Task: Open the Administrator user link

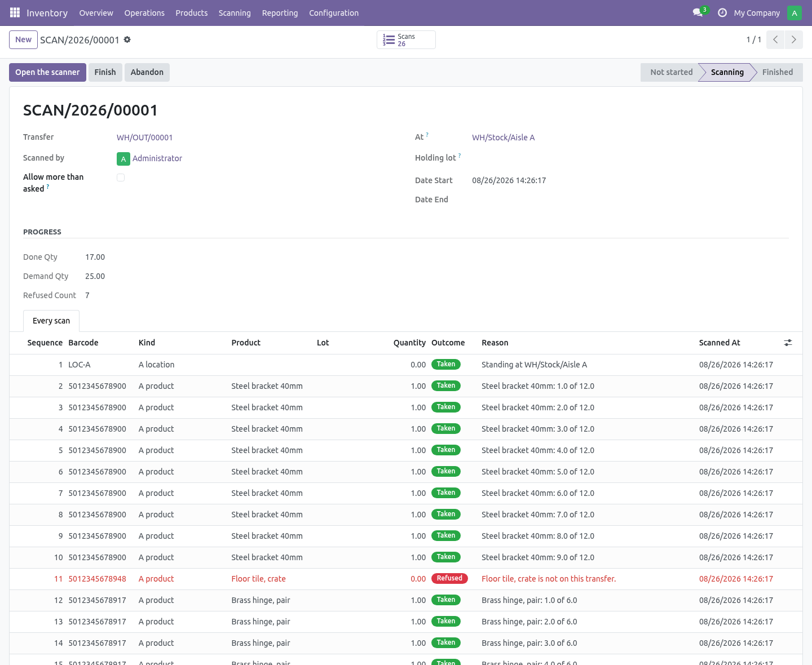Action: [157, 158]
